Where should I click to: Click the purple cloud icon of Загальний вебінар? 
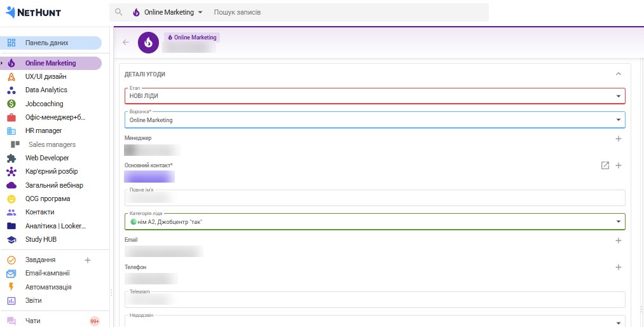click(11, 185)
